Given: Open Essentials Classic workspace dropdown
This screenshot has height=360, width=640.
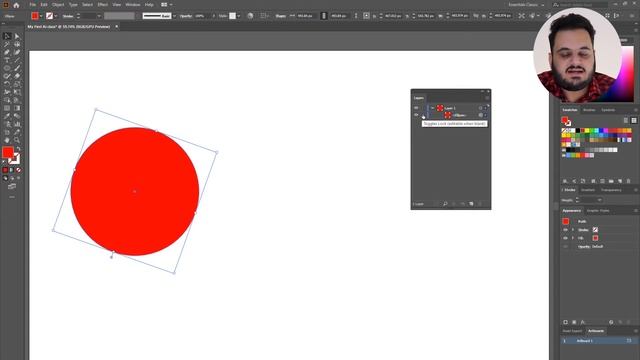Looking at the screenshot, I should tap(526, 5).
